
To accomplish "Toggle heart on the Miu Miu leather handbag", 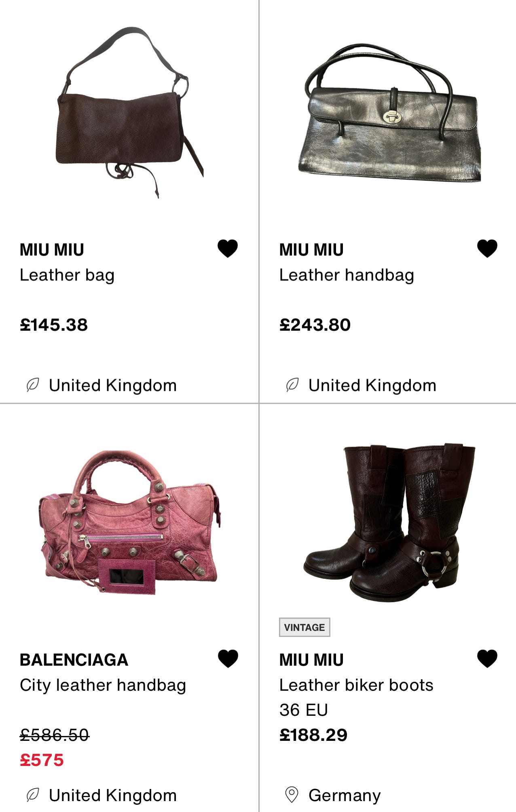I will pos(487,248).
